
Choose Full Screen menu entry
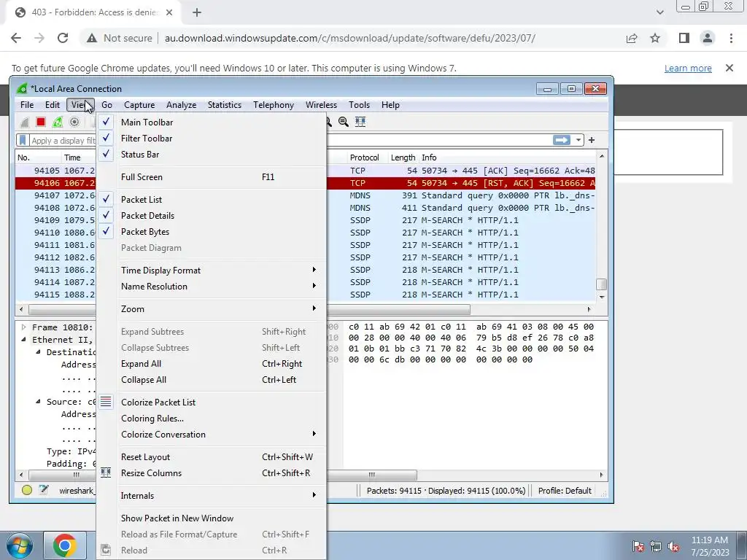tap(212, 177)
